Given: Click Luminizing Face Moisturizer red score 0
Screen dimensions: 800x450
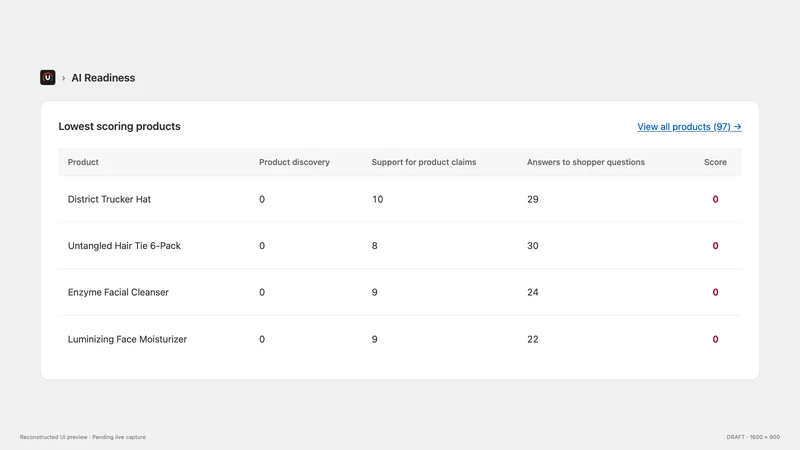Looking at the screenshot, I should click(715, 339).
